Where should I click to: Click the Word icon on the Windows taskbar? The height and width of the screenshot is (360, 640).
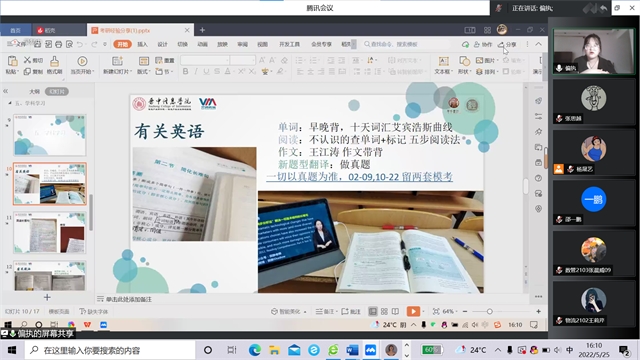pos(352,350)
